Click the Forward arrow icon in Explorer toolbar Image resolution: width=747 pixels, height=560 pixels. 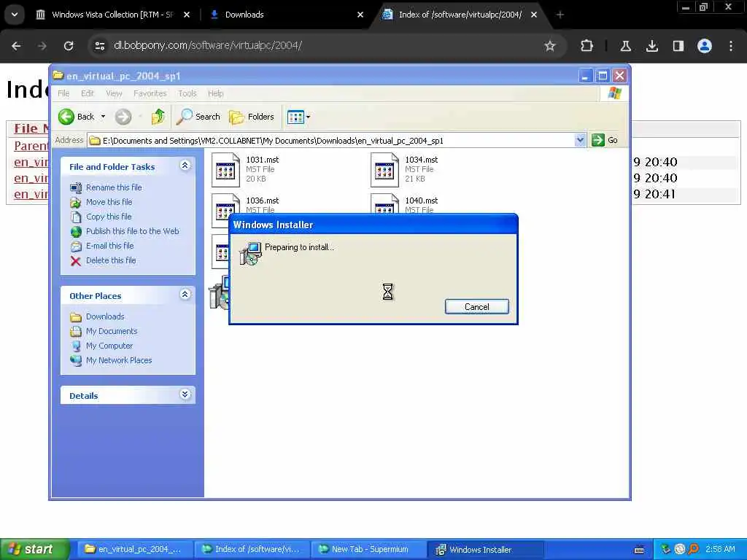[x=123, y=117]
